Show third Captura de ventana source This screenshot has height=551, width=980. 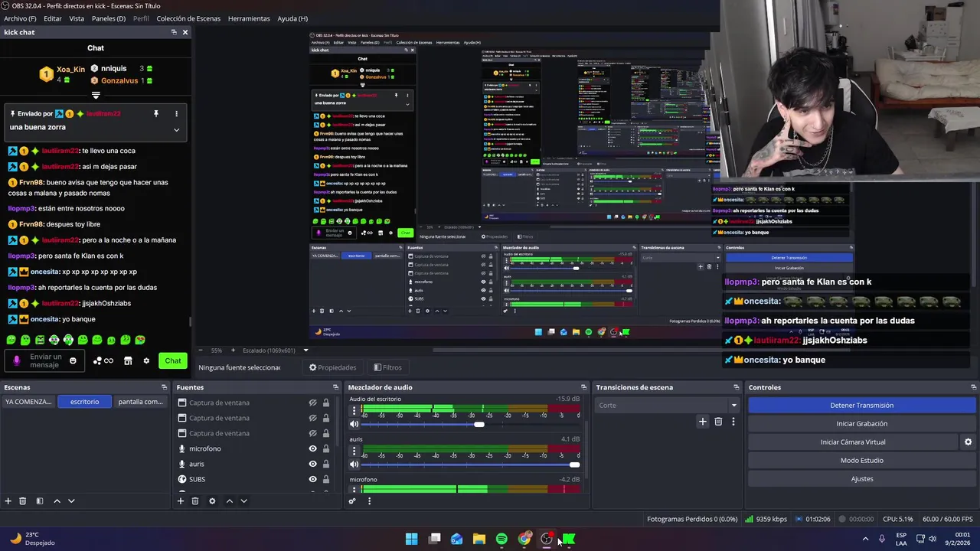click(312, 433)
